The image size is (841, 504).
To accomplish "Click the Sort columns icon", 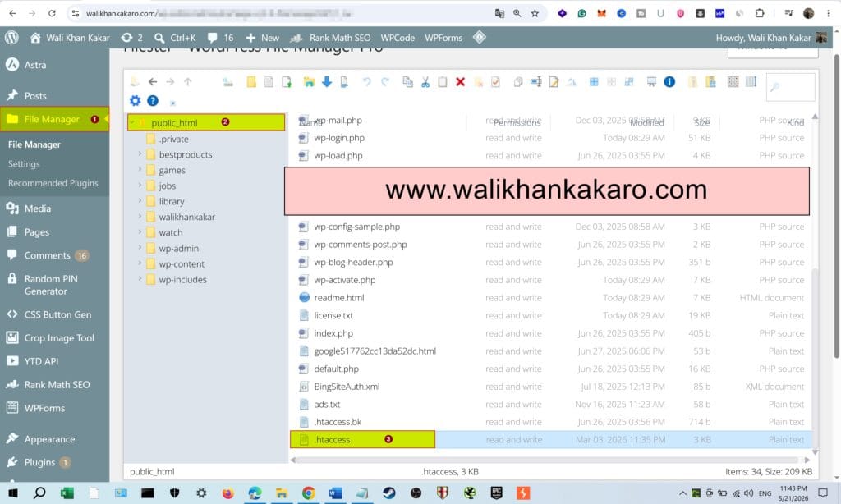I will click(x=751, y=81).
